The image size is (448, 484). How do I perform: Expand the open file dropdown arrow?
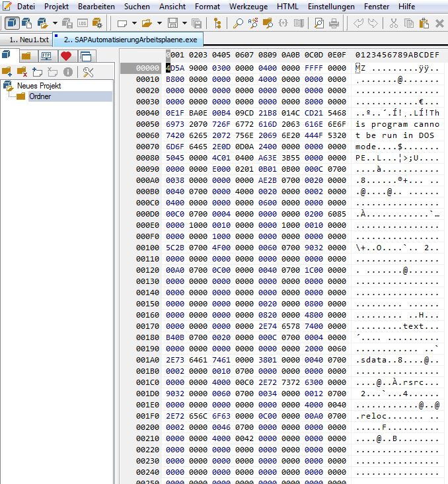pyautogui.click(x=159, y=23)
